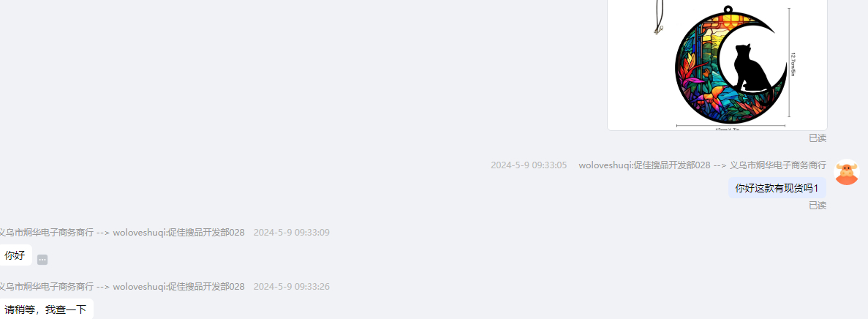Click the orange ox avatar icon
This screenshot has height=319, width=868.
(846, 172)
